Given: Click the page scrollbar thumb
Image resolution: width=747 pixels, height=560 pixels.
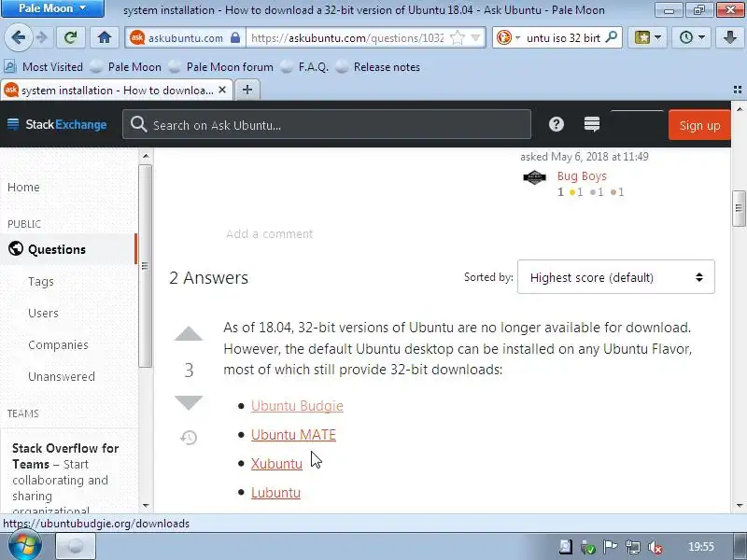Looking at the screenshot, I should click(739, 208).
